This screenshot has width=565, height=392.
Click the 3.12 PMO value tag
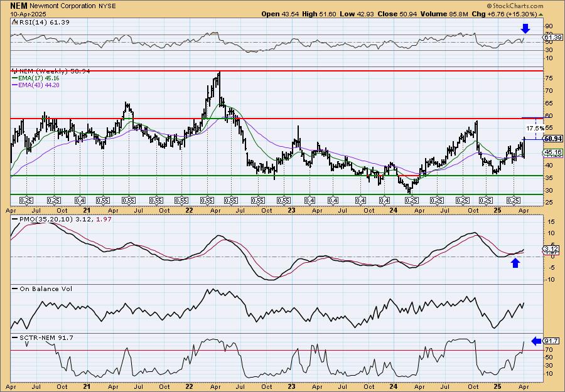tap(552, 249)
